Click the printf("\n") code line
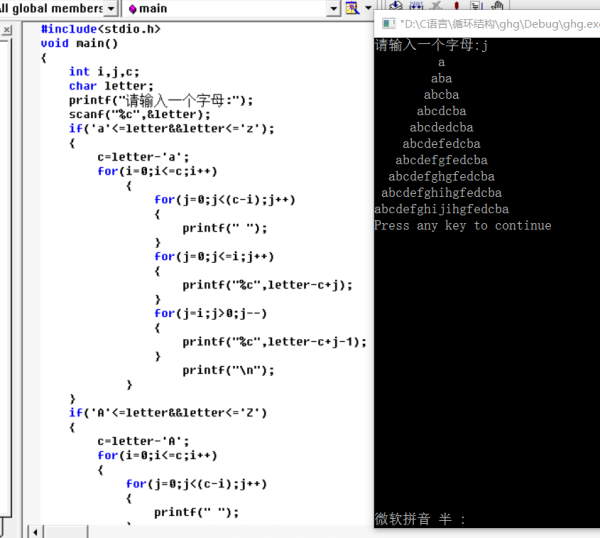The image size is (600, 538). [x=228, y=370]
